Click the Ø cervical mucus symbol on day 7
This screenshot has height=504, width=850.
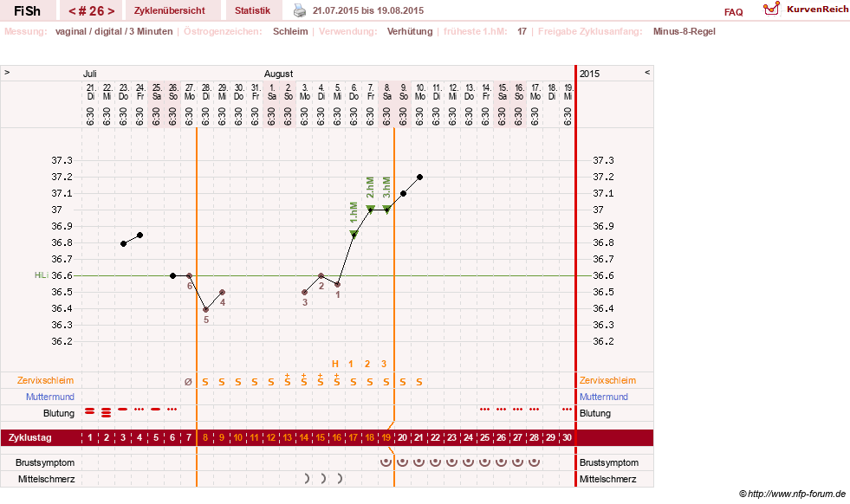[188, 382]
